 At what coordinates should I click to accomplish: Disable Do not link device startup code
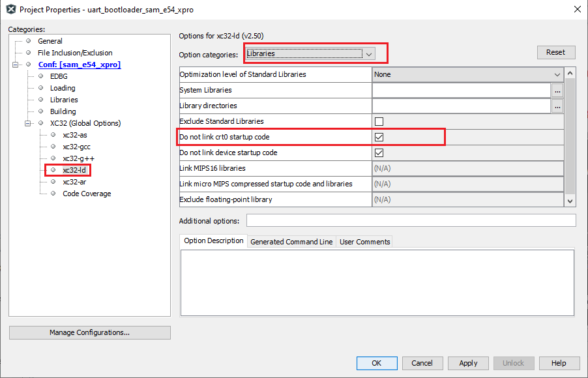pos(379,152)
